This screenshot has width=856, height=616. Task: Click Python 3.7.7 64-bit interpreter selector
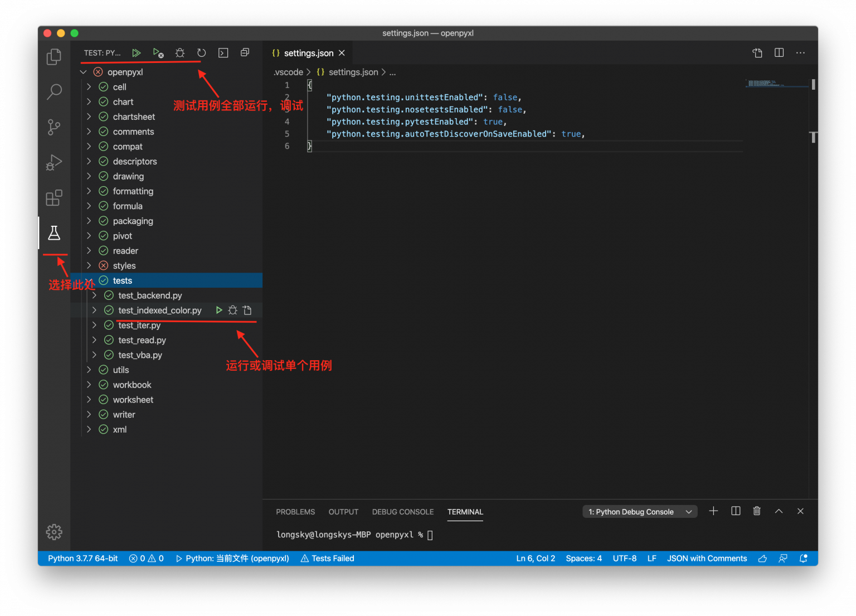(x=82, y=559)
